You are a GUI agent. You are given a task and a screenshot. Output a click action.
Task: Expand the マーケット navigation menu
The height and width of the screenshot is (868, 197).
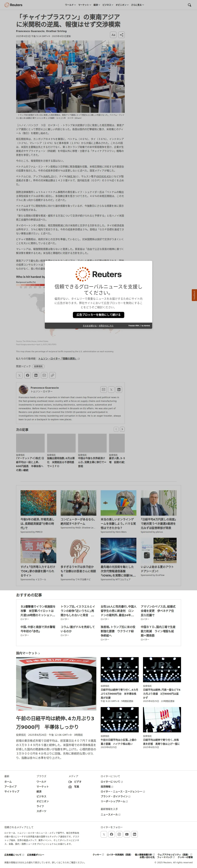point(84,5)
